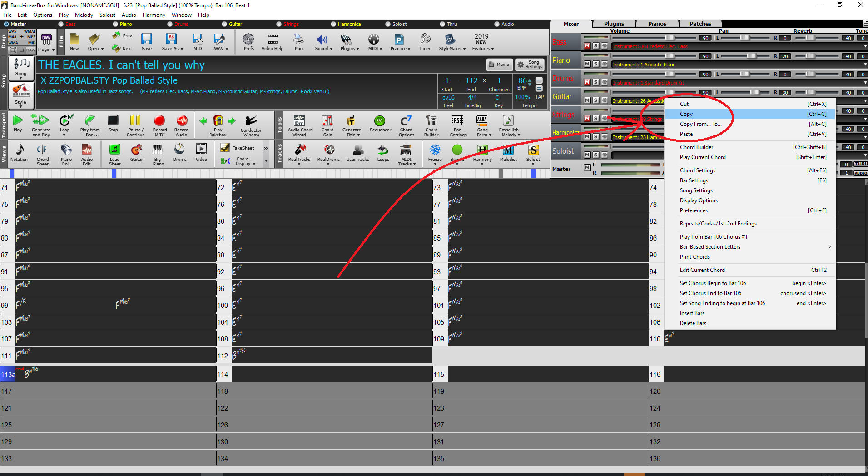
Task: Select the Guitar track radio button
Action: click(x=224, y=24)
